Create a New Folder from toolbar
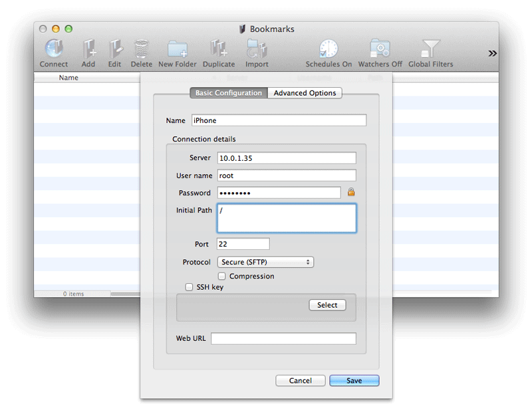This screenshot has width=532, height=410. [178, 49]
